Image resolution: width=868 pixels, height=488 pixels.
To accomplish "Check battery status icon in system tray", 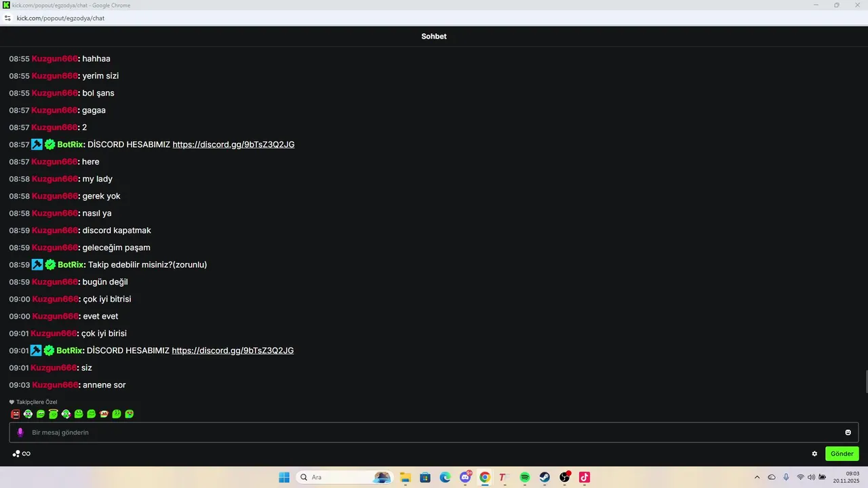I will pos(823,477).
